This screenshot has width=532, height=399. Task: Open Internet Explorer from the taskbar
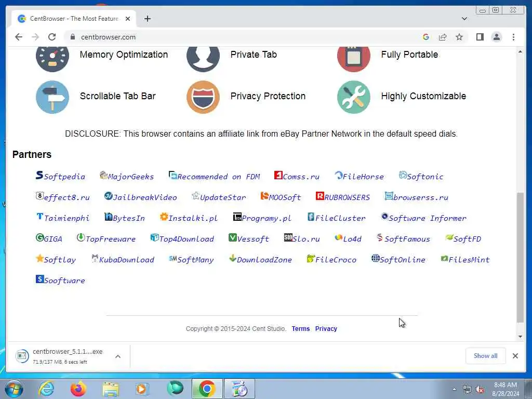click(x=46, y=389)
